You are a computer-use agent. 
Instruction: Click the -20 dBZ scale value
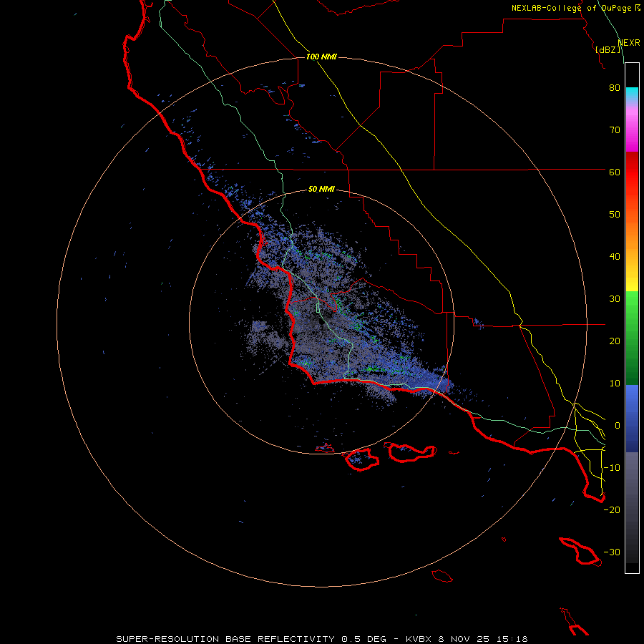[x=612, y=510]
